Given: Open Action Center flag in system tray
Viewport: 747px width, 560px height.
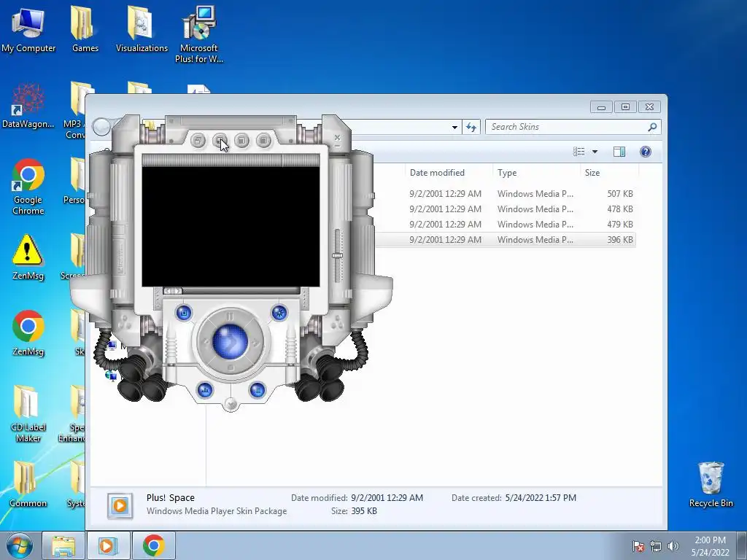Looking at the screenshot, I should (x=638, y=546).
